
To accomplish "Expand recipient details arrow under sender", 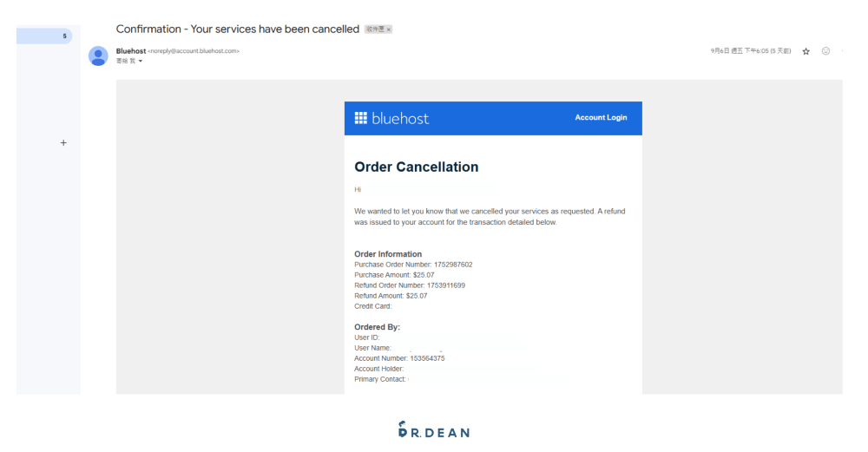I will pyautogui.click(x=141, y=61).
